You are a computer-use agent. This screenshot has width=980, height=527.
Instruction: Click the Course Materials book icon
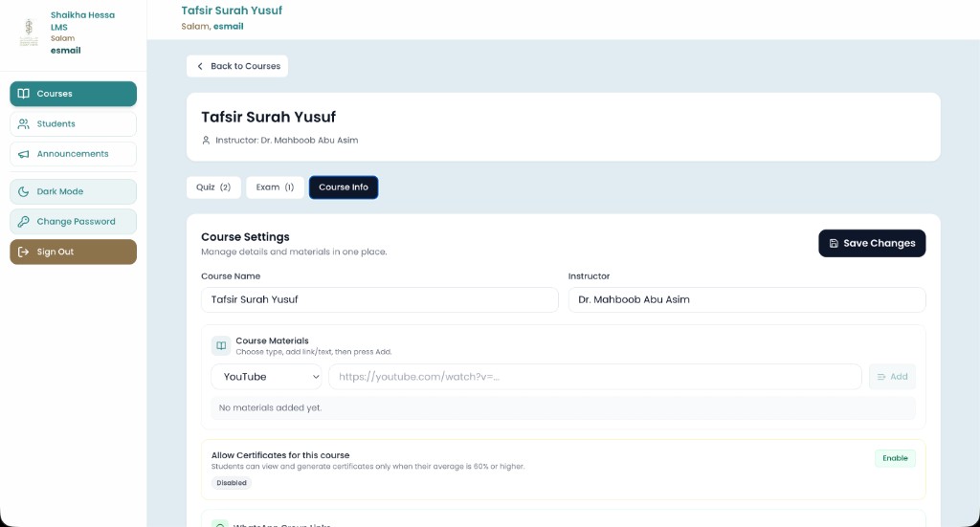coord(221,345)
